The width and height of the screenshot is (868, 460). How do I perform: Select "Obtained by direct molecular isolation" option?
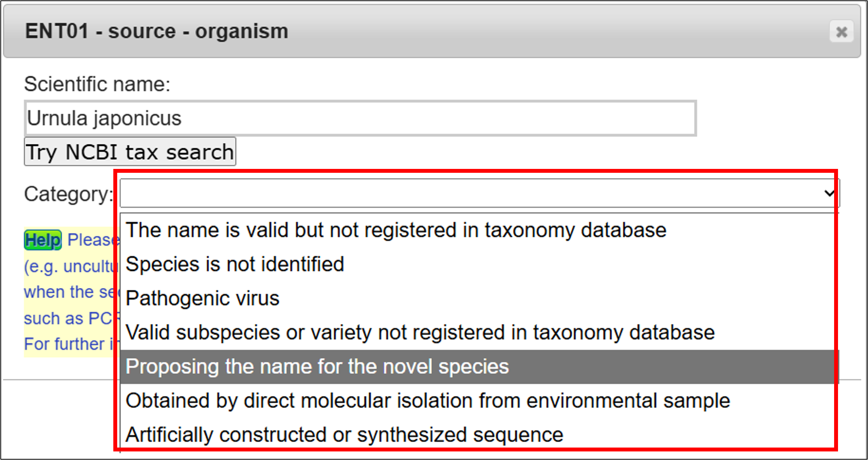click(428, 401)
